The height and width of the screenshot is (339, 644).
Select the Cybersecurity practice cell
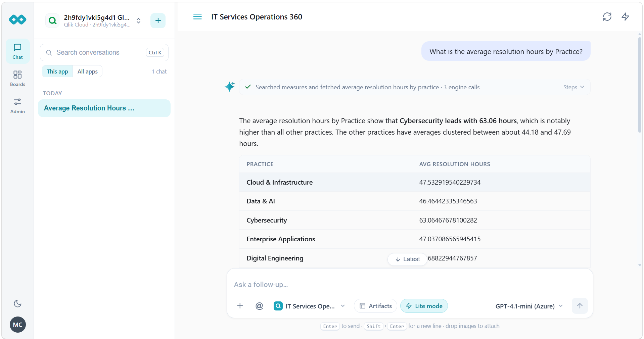[267, 220]
